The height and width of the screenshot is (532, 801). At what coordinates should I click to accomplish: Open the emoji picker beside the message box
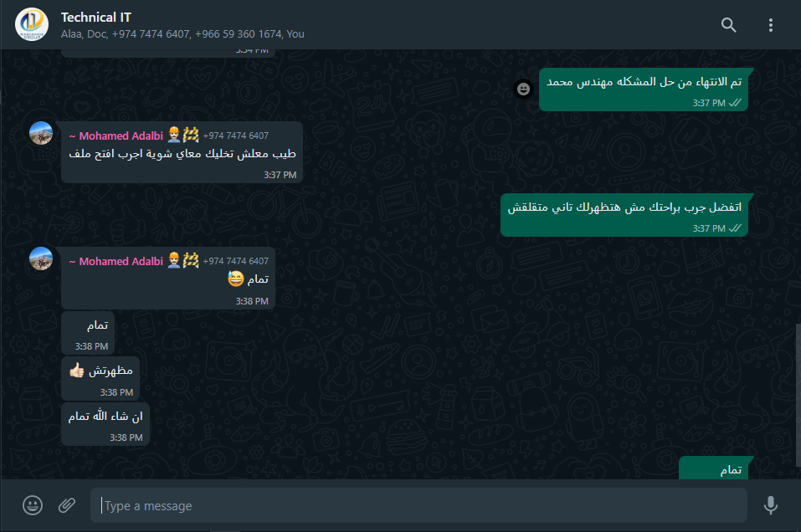pyautogui.click(x=33, y=505)
